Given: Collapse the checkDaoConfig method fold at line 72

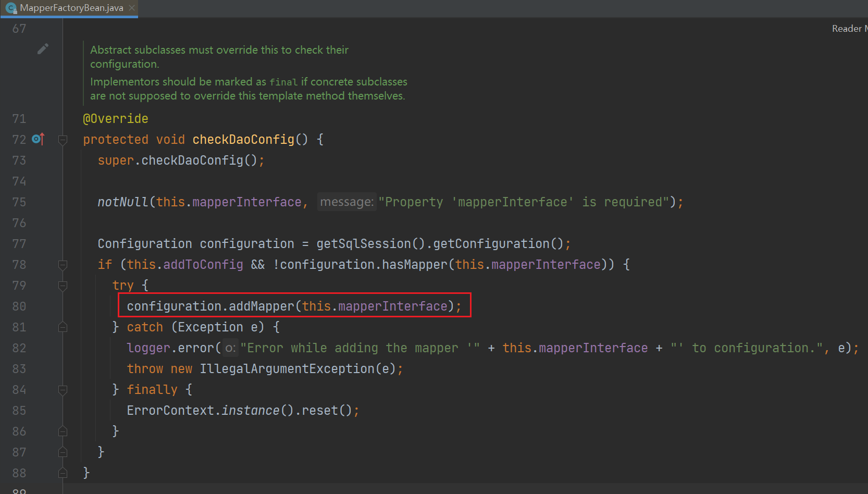Looking at the screenshot, I should pos(63,140).
